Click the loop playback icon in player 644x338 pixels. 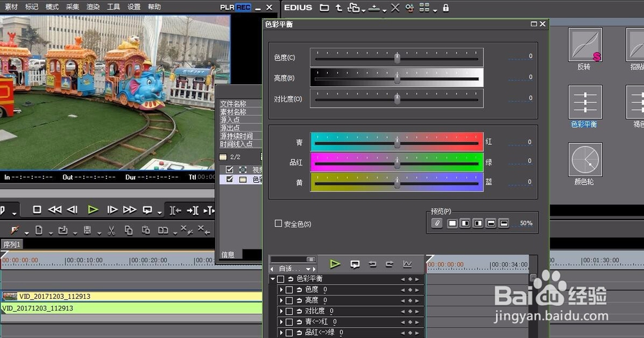147,210
